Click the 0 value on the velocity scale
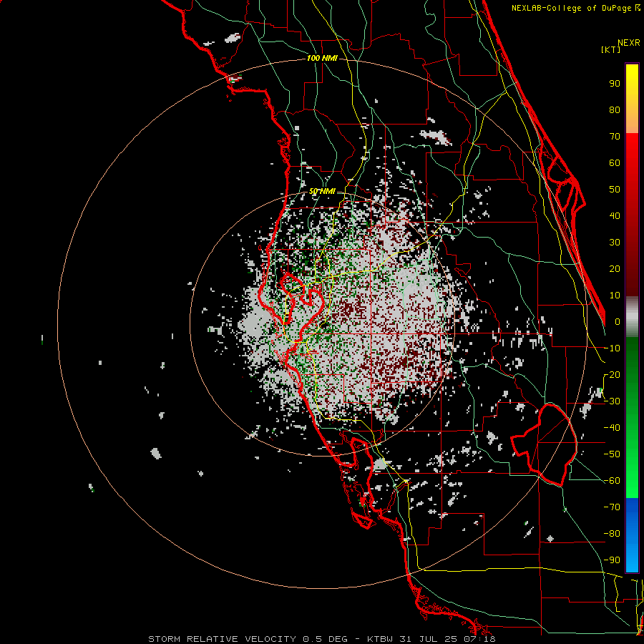 tap(618, 321)
